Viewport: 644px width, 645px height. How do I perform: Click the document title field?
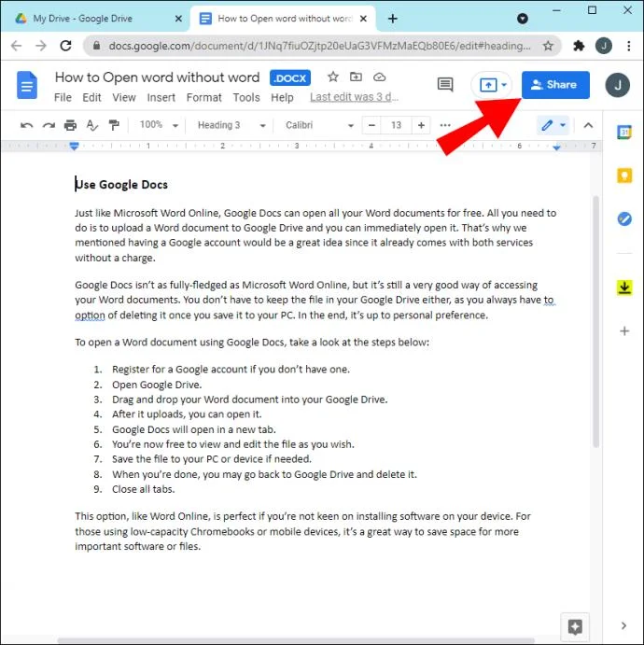click(x=157, y=77)
